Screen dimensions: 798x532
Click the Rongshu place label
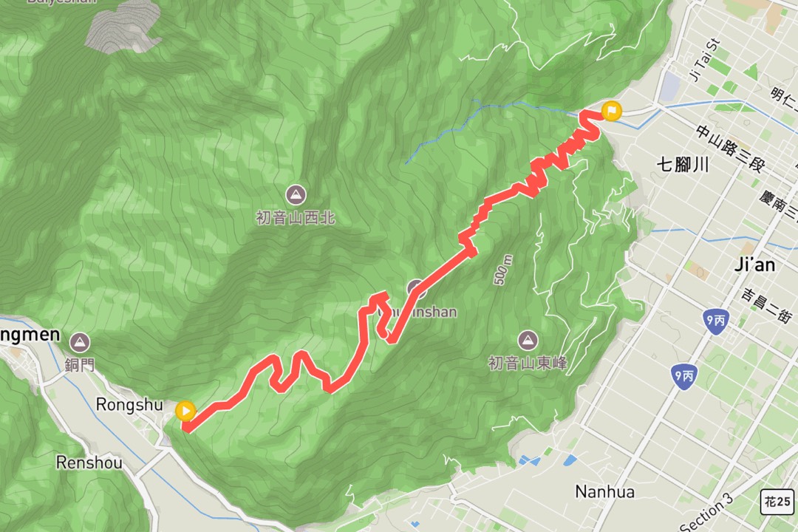[x=129, y=405]
